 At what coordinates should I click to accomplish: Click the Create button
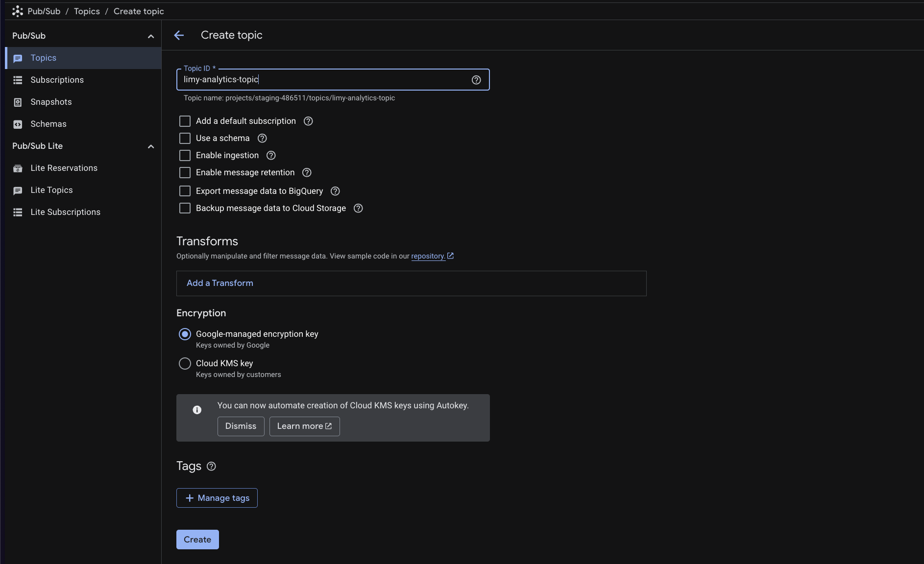197,540
